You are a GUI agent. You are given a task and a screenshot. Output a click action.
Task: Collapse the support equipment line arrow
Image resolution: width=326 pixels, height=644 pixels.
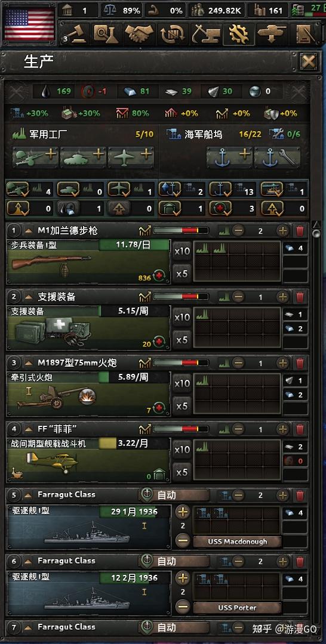point(28,296)
